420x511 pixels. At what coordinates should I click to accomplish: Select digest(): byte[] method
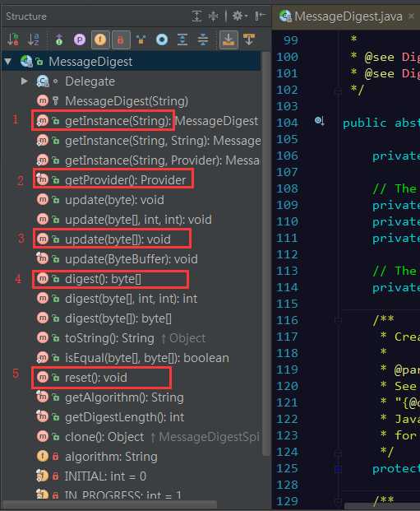[131, 279]
